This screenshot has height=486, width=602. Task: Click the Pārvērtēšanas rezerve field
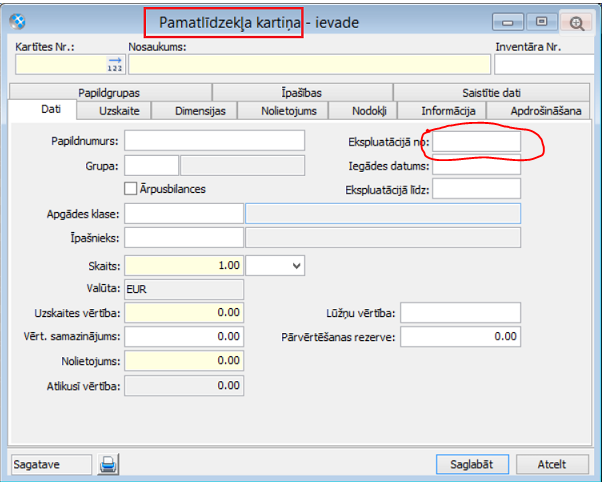(461, 337)
